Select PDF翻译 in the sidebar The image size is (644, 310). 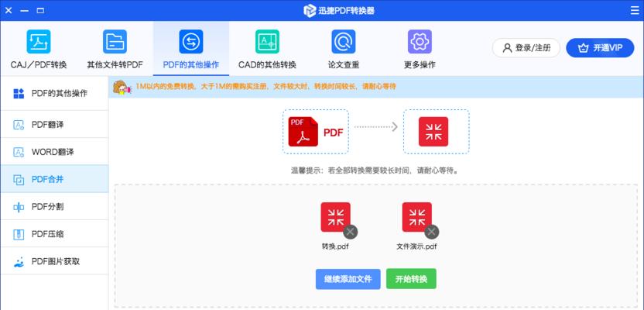click(54, 125)
